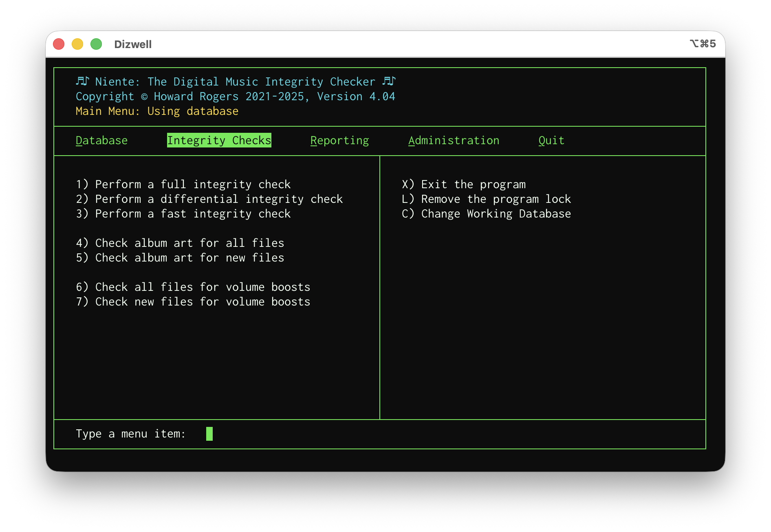Choose Check album art for new files

[180, 258]
